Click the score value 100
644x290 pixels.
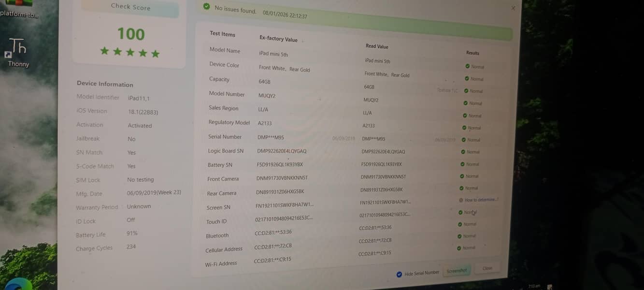(x=131, y=34)
